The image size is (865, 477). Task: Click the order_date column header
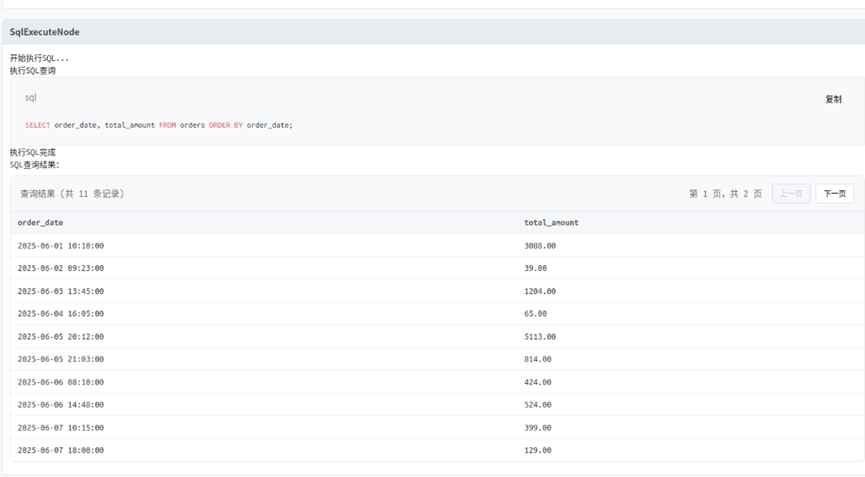coord(40,223)
